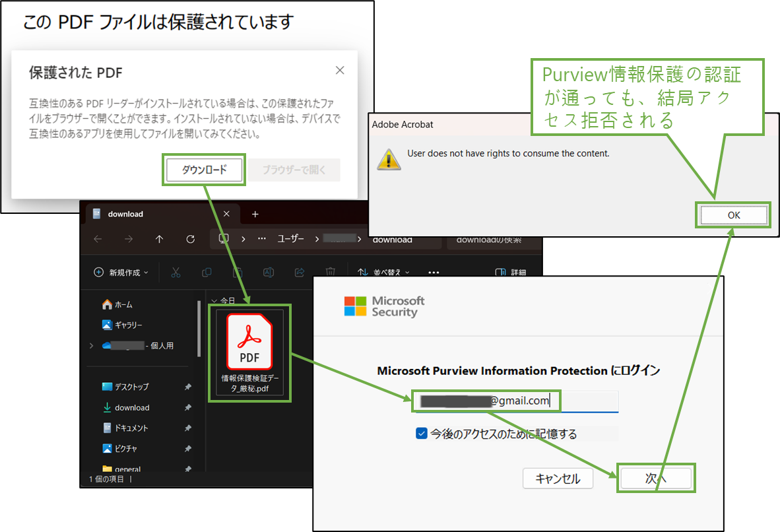780x532 pixels.
Task: Click the Paste clipboard icon
Action: pyautogui.click(x=238, y=272)
